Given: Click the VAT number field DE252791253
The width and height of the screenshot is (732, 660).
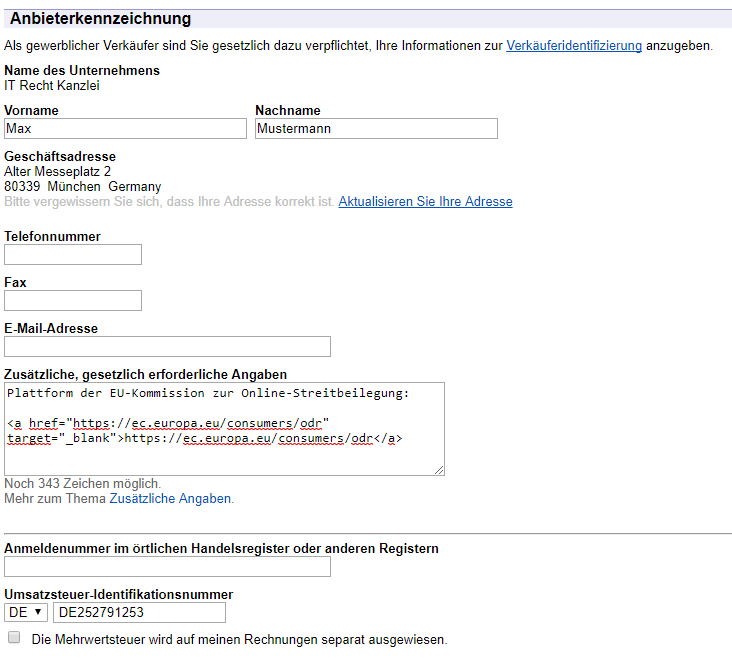Looking at the screenshot, I should [x=139, y=612].
